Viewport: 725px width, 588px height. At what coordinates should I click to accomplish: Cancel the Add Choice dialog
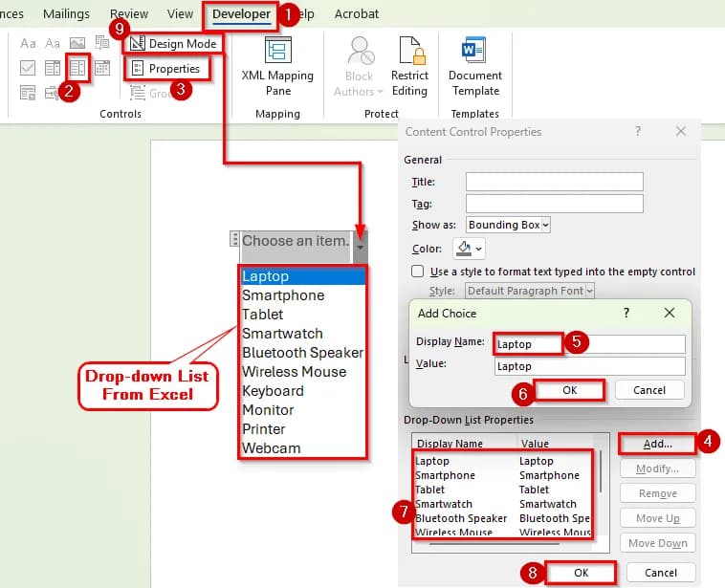pyautogui.click(x=649, y=390)
